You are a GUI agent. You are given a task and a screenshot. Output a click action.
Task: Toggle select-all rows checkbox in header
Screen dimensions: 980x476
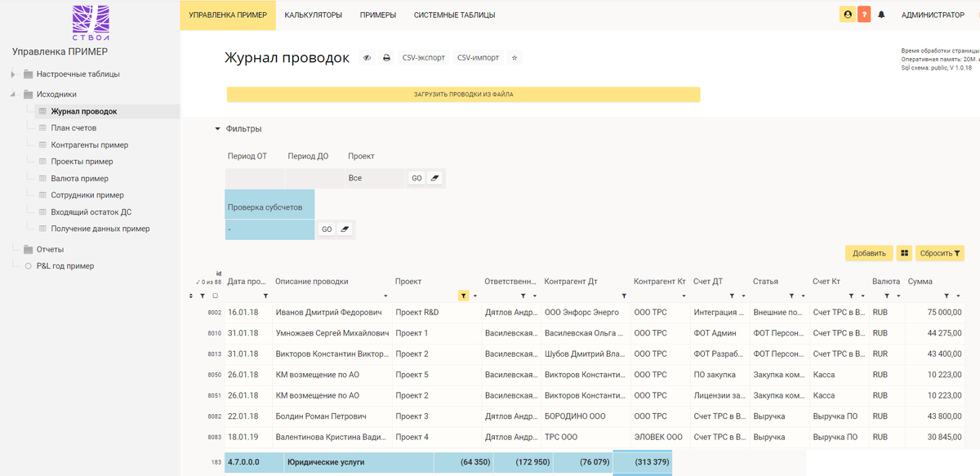[215, 296]
